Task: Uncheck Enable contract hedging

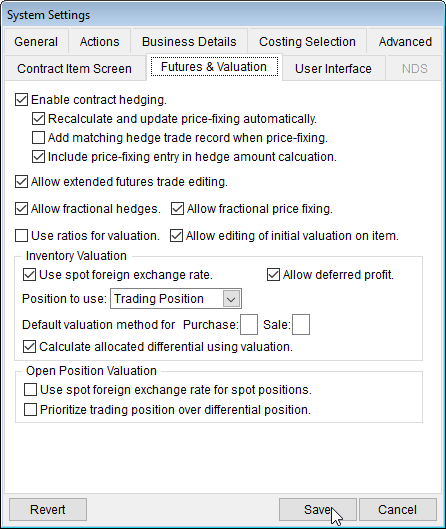Action: [x=21, y=100]
